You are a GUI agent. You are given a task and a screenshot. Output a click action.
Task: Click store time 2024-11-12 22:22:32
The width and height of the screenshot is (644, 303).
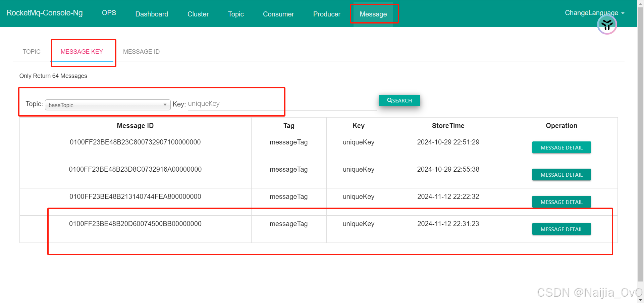[448, 197]
